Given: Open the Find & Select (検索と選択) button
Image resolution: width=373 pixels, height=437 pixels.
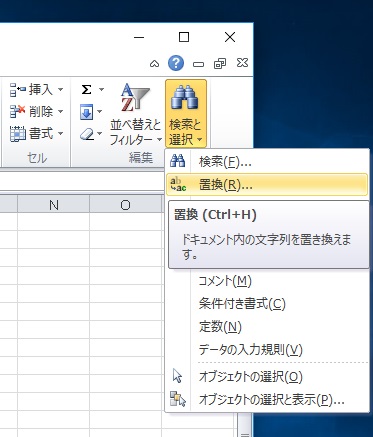Looking at the screenshot, I should [186, 114].
